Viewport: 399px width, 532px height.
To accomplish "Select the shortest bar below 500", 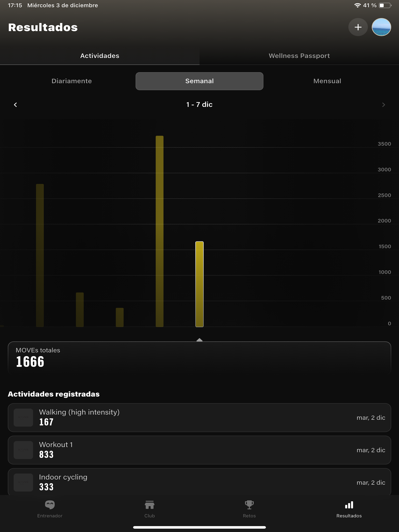I will click(120, 317).
